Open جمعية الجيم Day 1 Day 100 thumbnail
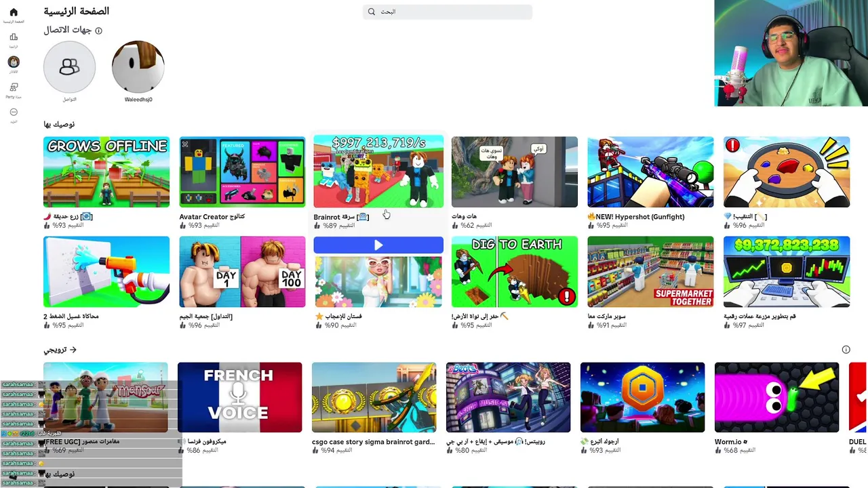This screenshot has height=488, width=868. [x=242, y=272]
